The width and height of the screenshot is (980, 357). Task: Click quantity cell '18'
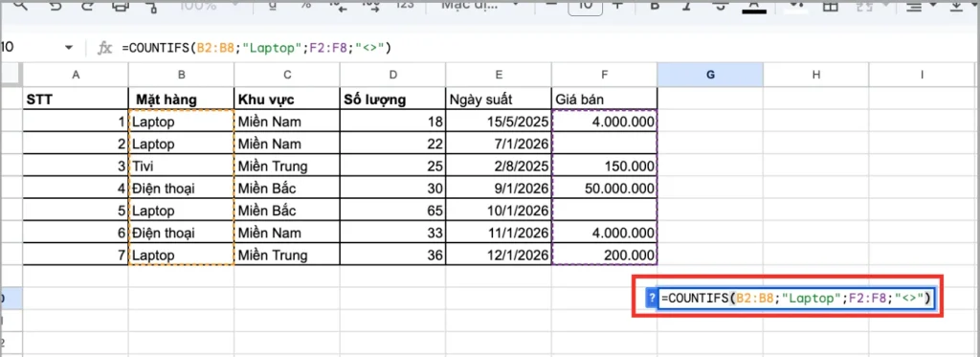(392, 122)
